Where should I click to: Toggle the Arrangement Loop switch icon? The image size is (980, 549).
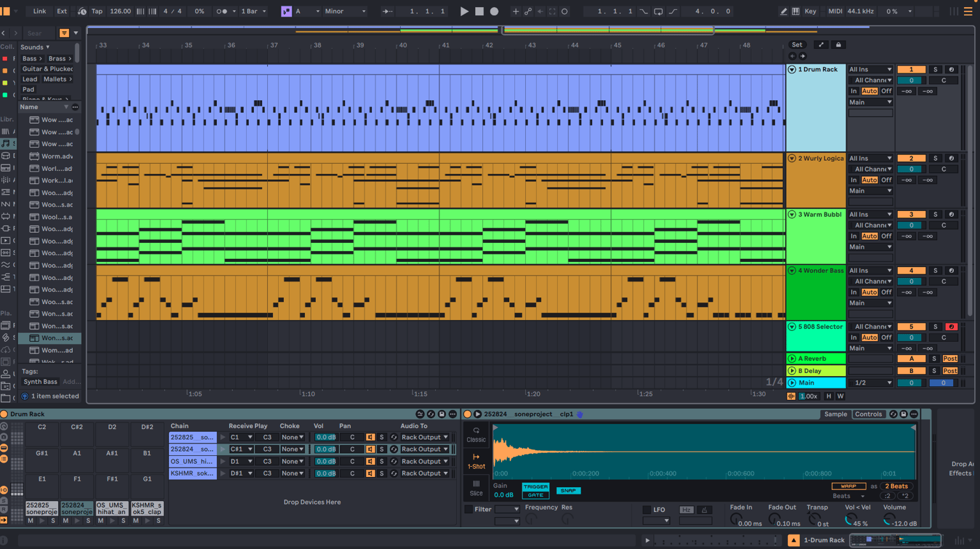pyautogui.click(x=658, y=11)
